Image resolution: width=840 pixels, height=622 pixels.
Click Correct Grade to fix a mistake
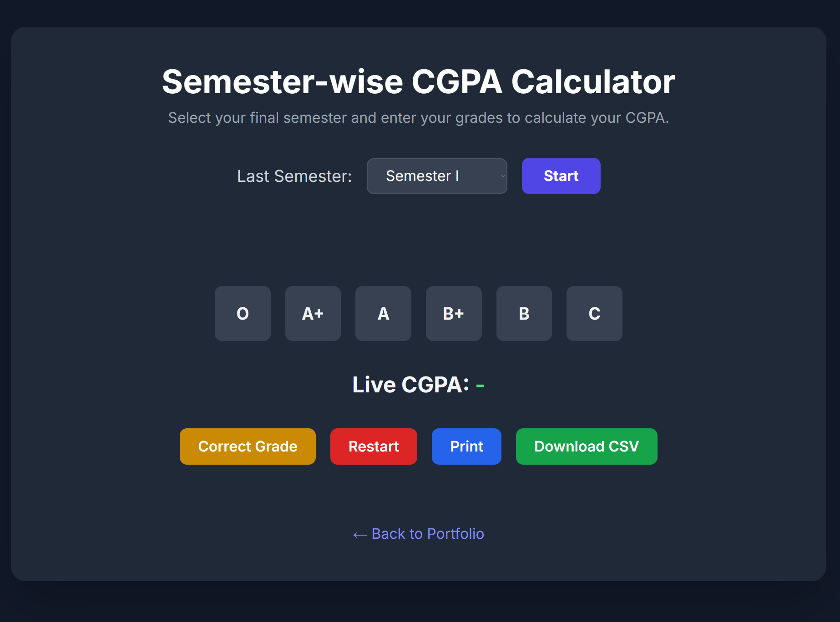point(248,446)
